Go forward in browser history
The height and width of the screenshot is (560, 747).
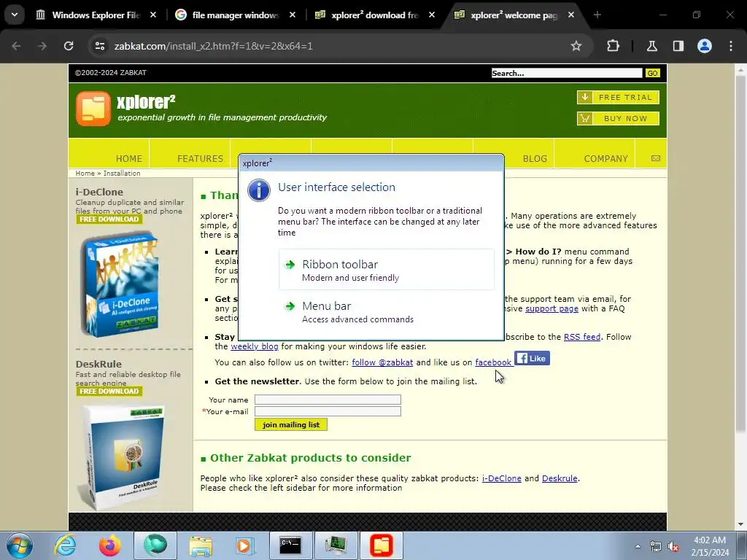pos(42,46)
